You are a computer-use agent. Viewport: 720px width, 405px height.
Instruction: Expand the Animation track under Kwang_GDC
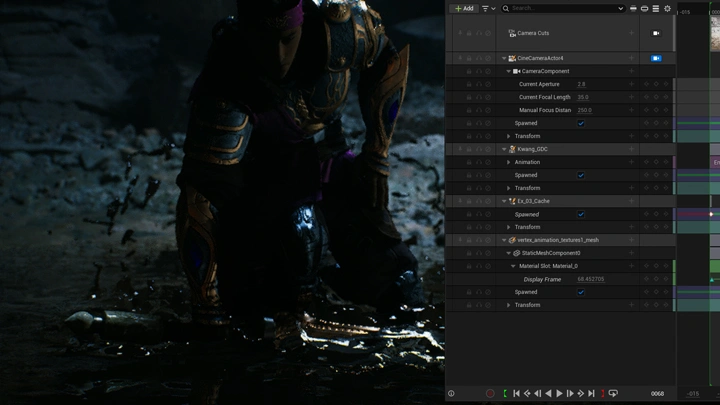coord(508,162)
